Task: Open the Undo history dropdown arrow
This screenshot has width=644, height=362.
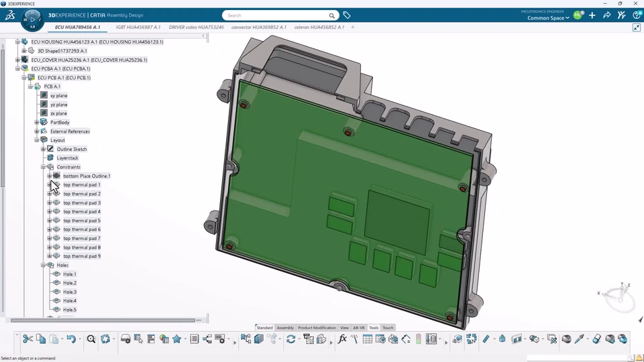Action: [x=80, y=339]
